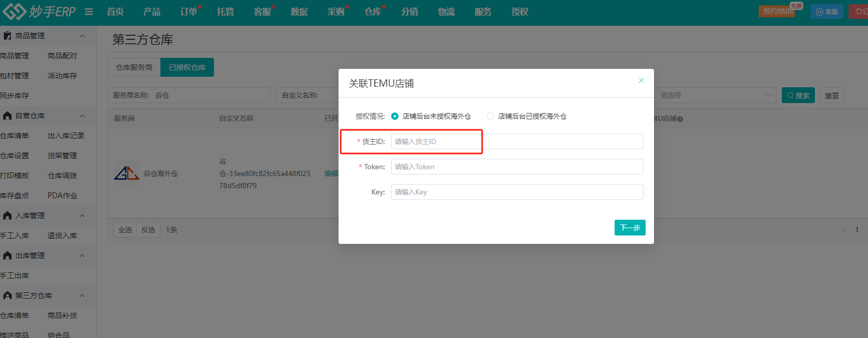The image size is (868, 338).
Task: Open the 产品 menu
Action: 152,12
